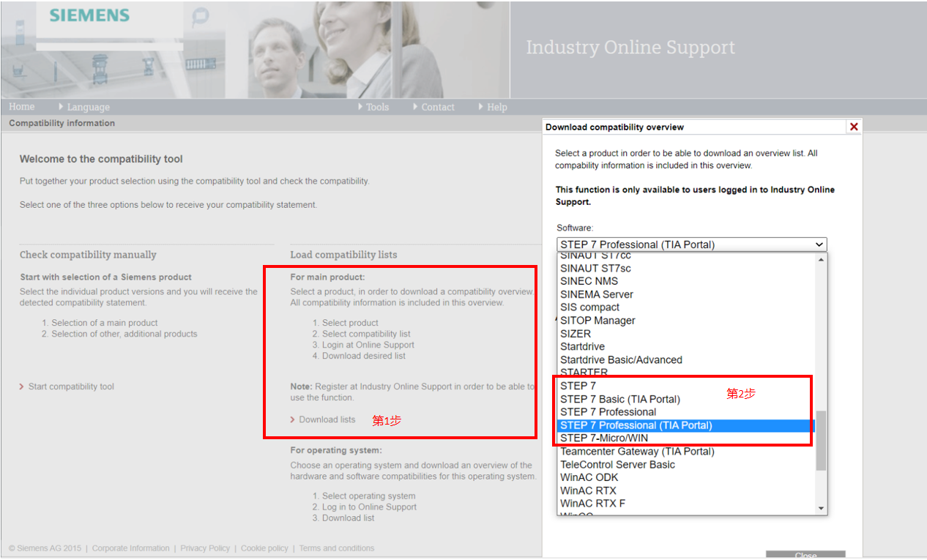Choose STEP 7 Professional option
This screenshot has width=927, height=560.
tap(686, 412)
